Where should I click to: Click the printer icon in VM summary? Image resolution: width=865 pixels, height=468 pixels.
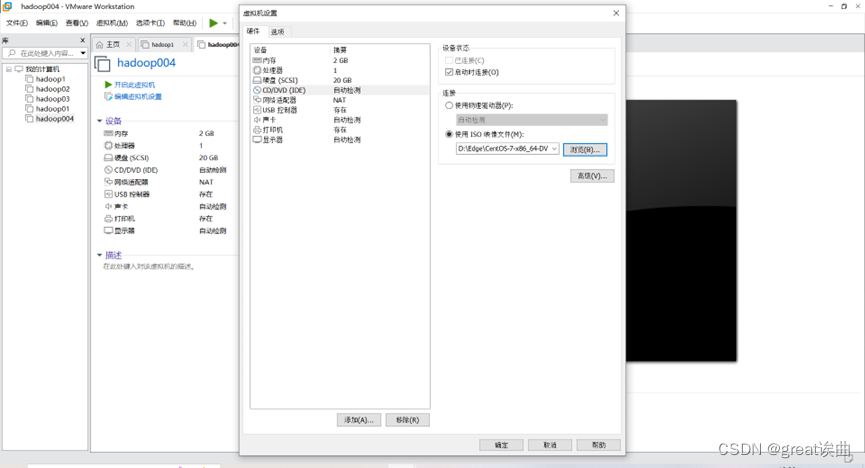(108, 218)
